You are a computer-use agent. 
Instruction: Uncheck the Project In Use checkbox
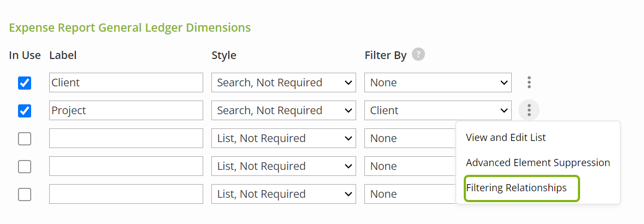[25, 110]
